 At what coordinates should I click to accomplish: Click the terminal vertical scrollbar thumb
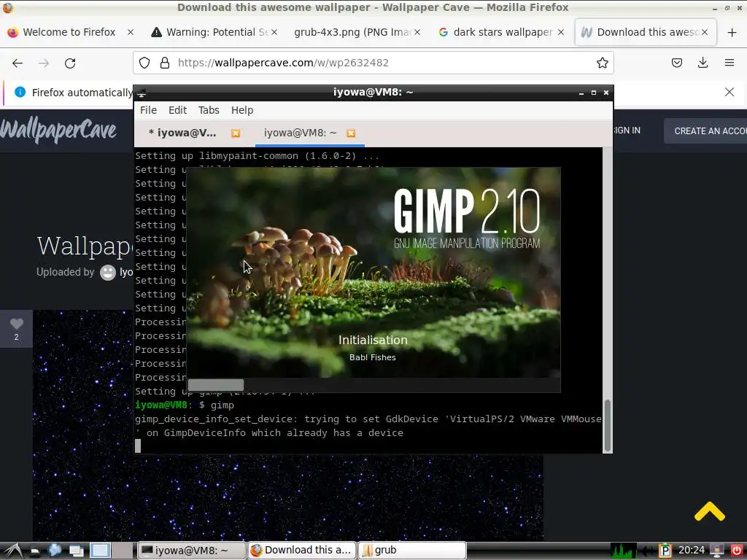click(x=608, y=425)
